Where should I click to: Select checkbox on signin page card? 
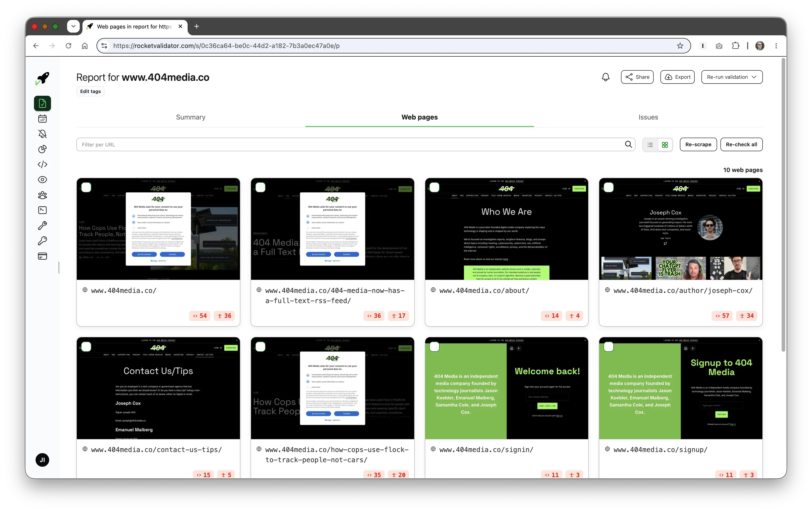click(x=434, y=347)
